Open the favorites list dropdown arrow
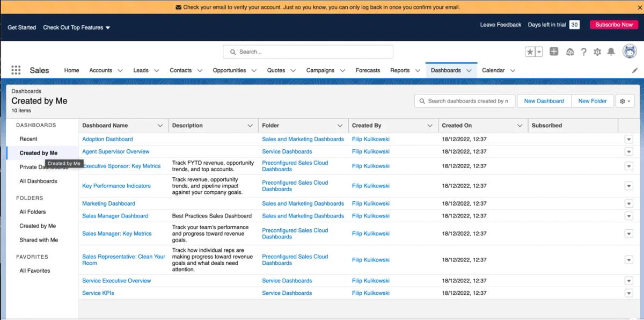The width and height of the screenshot is (644, 320). click(x=539, y=52)
